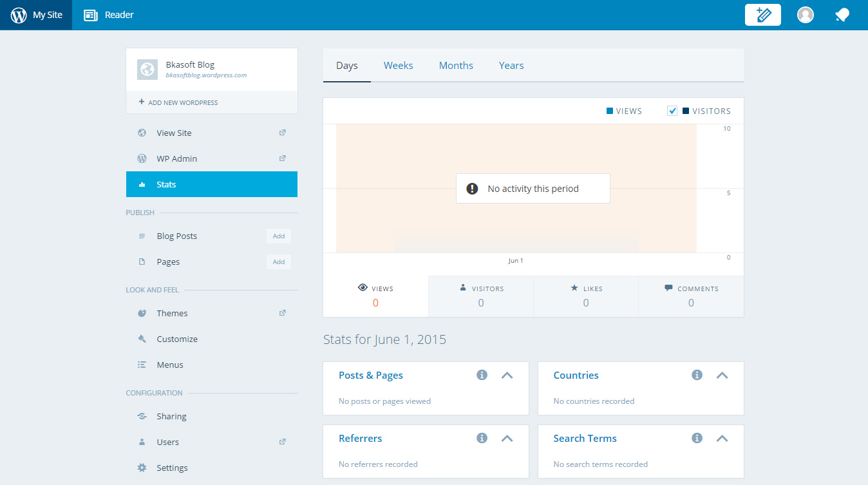Select the Views stat tab
Image resolution: width=868 pixels, height=485 pixels.
(x=375, y=296)
